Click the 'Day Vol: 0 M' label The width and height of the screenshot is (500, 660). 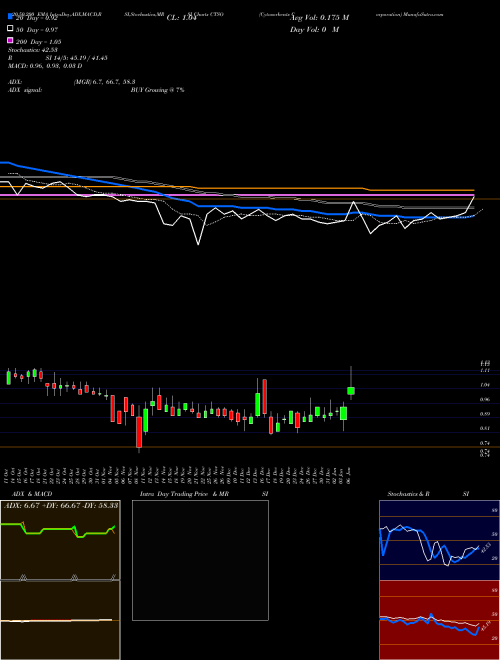click(314, 29)
